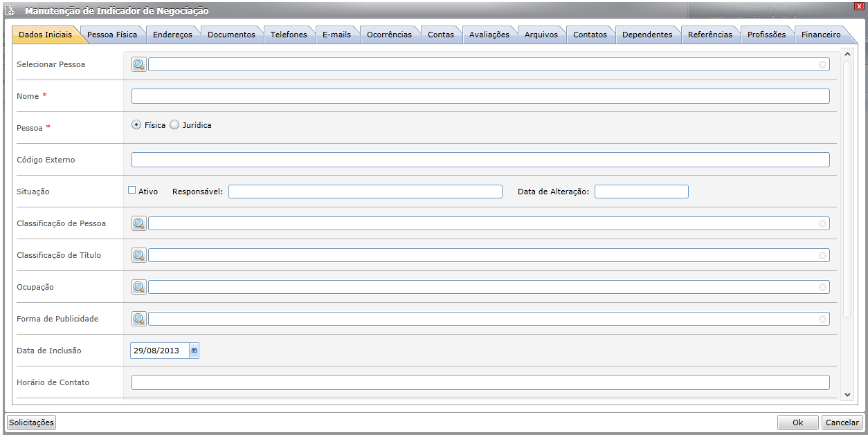Click the scrollbar down arrow

(847, 394)
